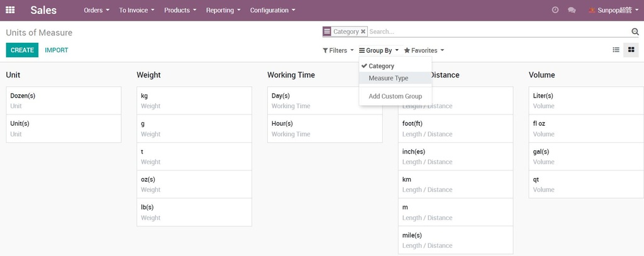Open the Orders menu
Image resolution: width=644 pixels, height=256 pixels.
coord(96,10)
